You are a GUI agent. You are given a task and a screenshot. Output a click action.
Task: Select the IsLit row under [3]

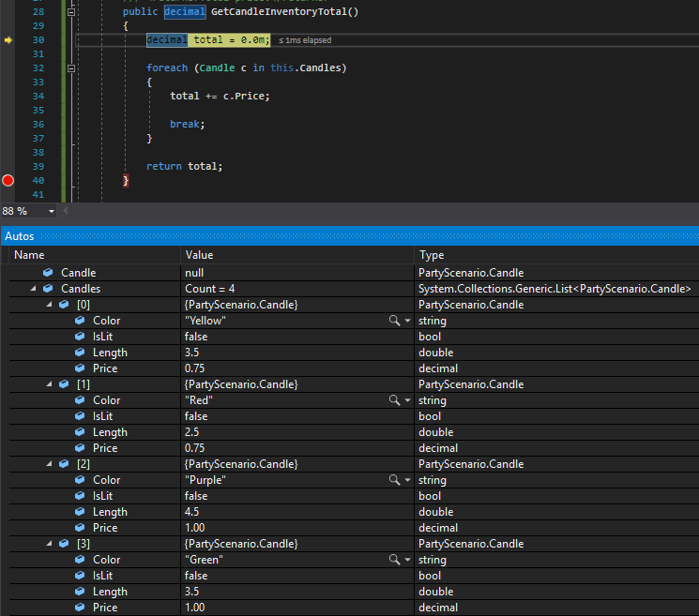click(x=103, y=576)
